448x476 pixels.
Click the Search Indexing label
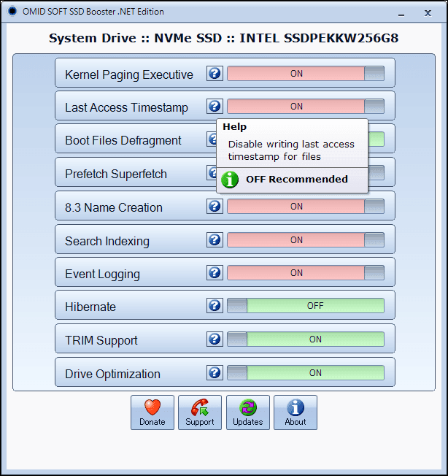[107, 242]
